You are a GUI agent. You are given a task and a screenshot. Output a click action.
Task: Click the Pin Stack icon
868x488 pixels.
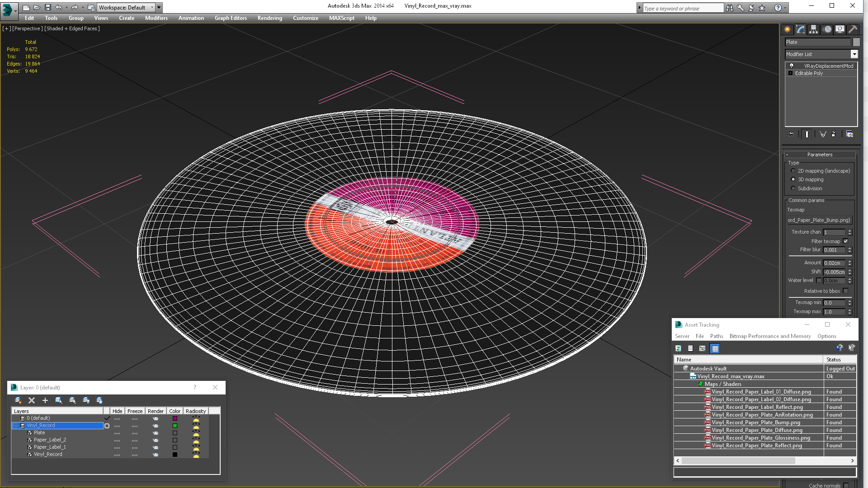(x=791, y=134)
